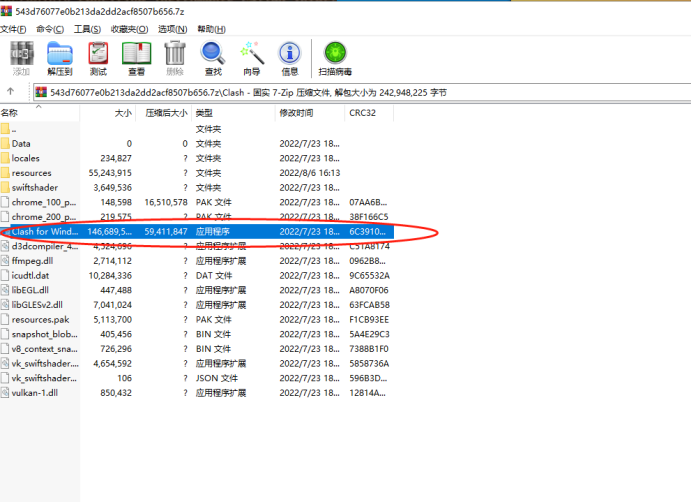Sort files by 名称 column header
Screen dimensions: 692x502
click(x=10, y=113)
